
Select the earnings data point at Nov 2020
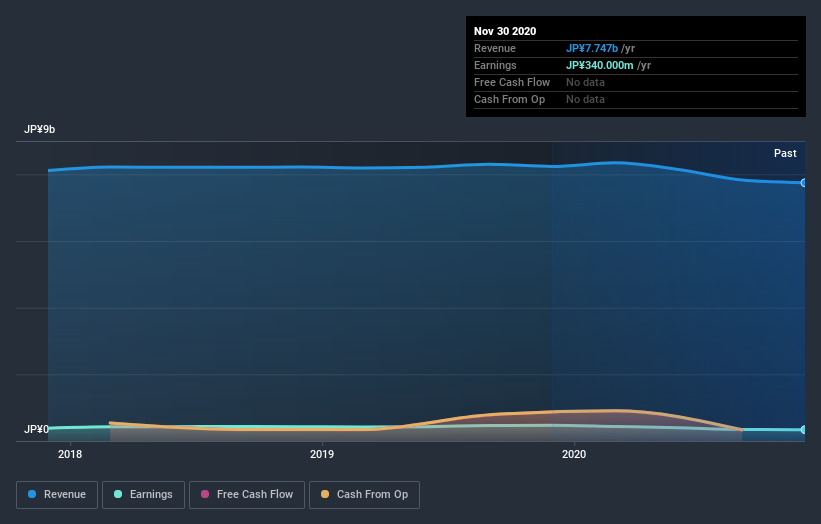point(803,429)
